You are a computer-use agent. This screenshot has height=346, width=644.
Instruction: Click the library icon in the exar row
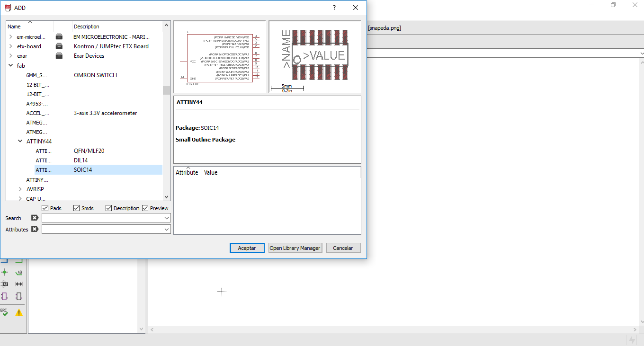pyautogui.click(x=59, y=56)
